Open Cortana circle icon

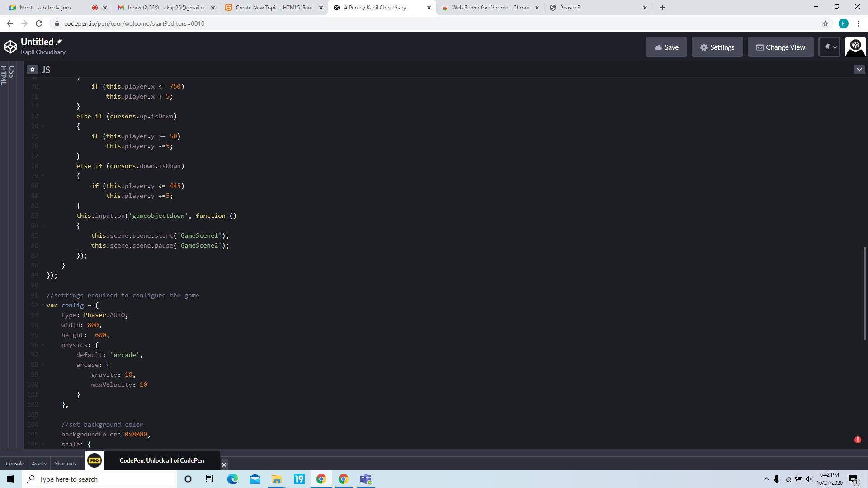point(188,479)
